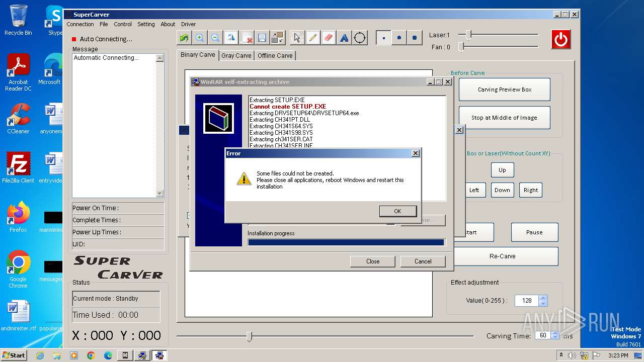The width and height of the screenshot is (644, 362).
Task: Click Message box scroll up arrow
Action: 159,58
